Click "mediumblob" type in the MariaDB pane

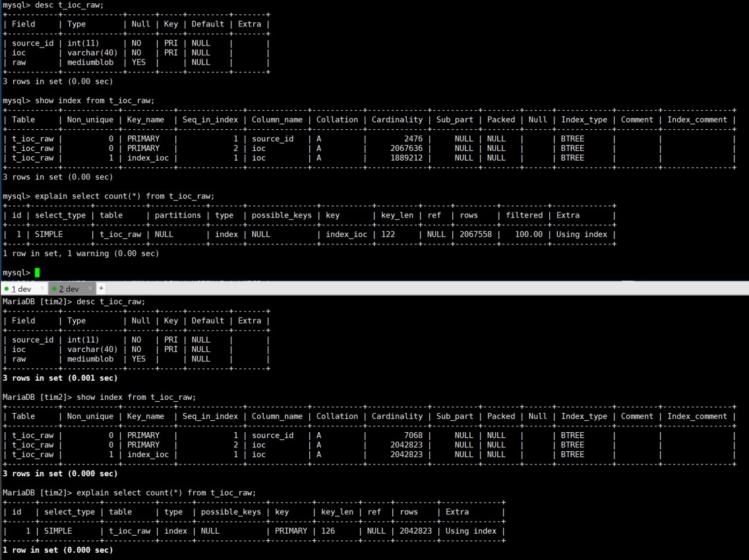pos(90,359)
